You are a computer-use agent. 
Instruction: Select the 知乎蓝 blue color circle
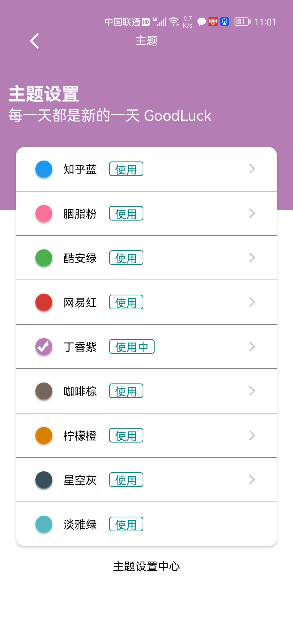(44, 169)
